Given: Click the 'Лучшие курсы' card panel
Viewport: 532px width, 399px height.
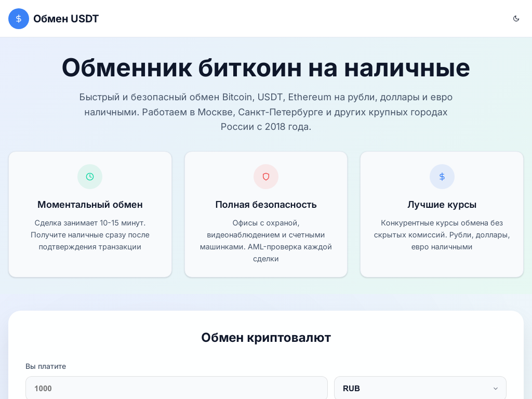Looking at the screenshot, I should coord(442,214).
